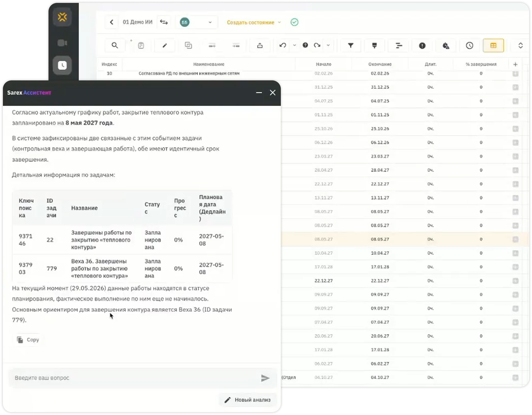Open the clock history icon in toolbar
The width and height of the screenshot is (532, 415).
tap(470, 45)
